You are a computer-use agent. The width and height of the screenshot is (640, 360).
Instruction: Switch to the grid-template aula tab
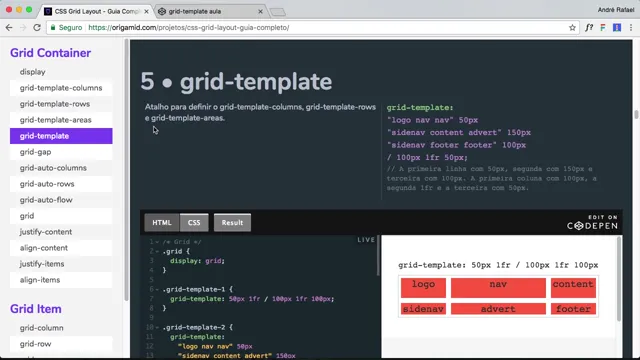[210, 11]
